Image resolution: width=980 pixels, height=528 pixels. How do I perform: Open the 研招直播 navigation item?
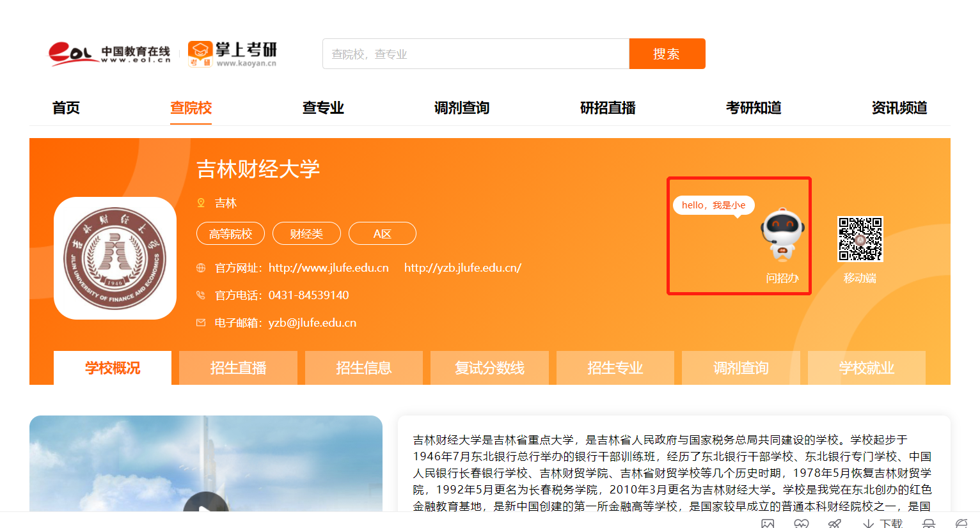[608, 107]
